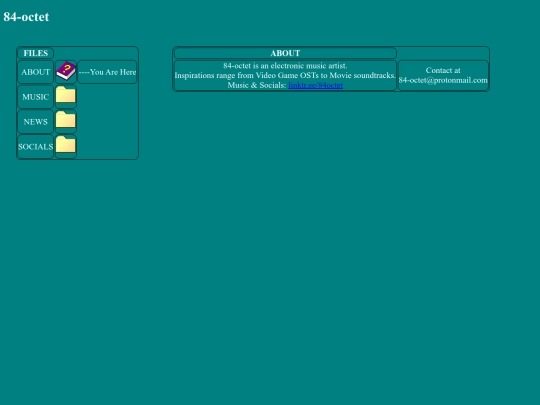This screenshot has height=405, width=540.
Task: Click the 'Music & Socials:' label
Action: coord(257,85)
